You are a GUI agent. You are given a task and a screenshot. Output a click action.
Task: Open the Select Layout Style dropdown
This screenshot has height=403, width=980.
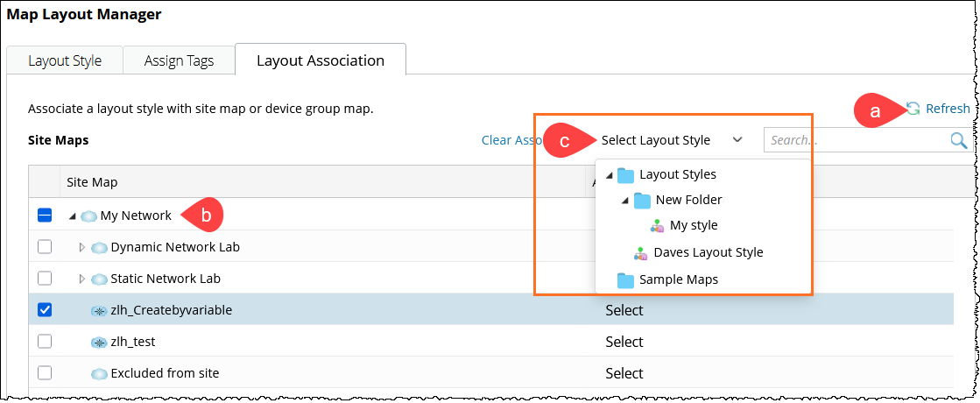coord(671,140)
